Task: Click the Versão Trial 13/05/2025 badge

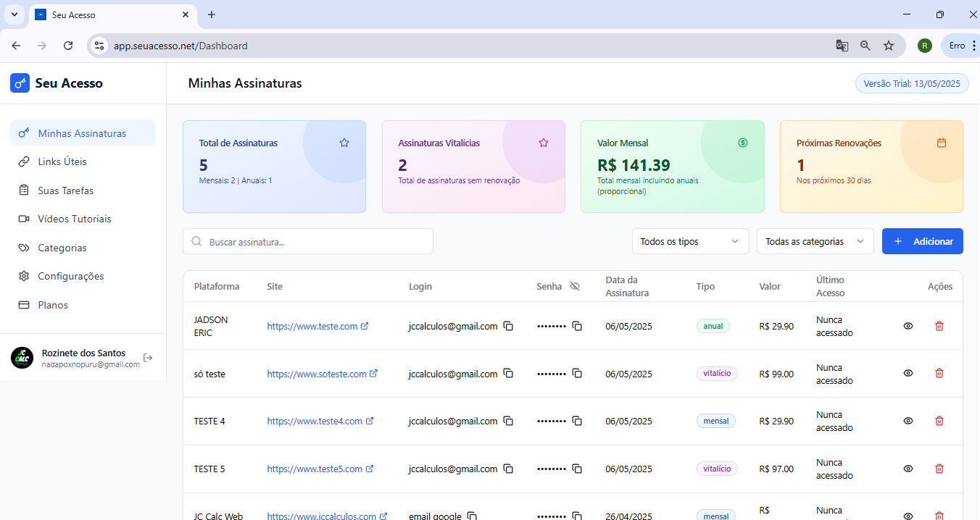Action: pos(912,83)
